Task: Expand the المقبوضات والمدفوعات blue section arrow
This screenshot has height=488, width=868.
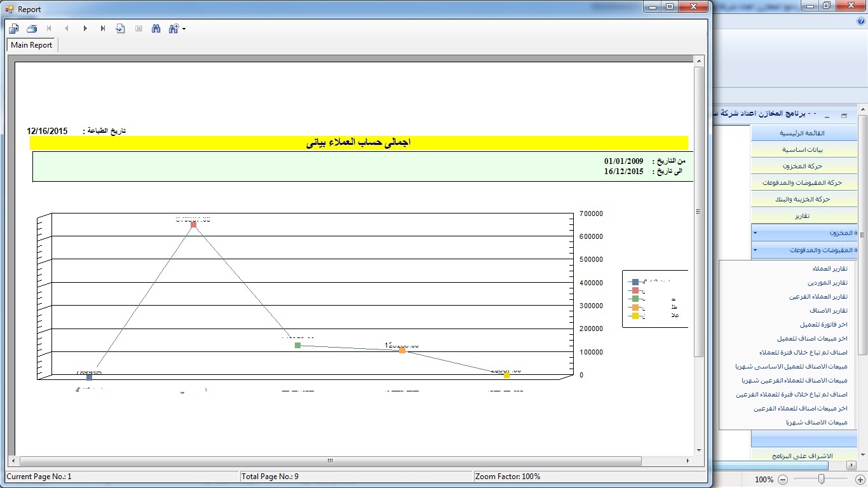Action: (x=755, y=250)
